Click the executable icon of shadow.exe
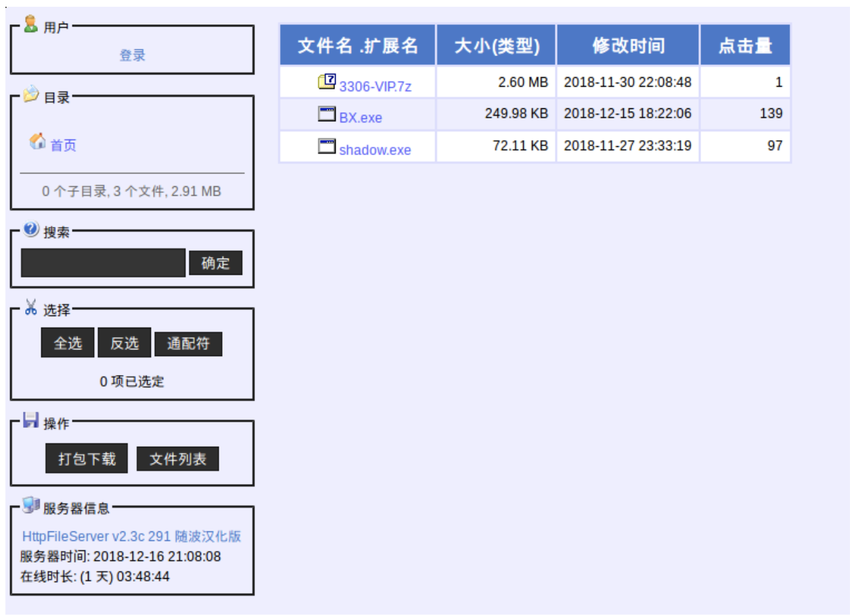Viewport: 854px width, 616px height. click(x=327, y=146)
